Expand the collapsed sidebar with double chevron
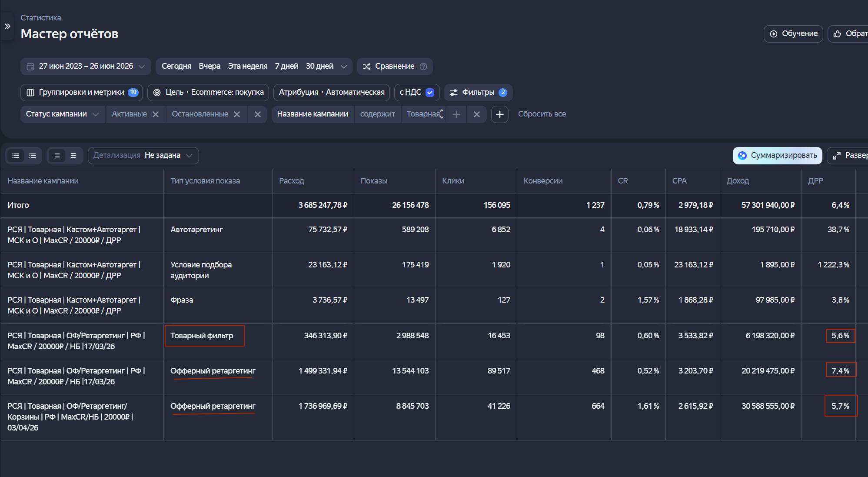Image resolution: width=868 pixels, height=477 pixels. (7, 26)
